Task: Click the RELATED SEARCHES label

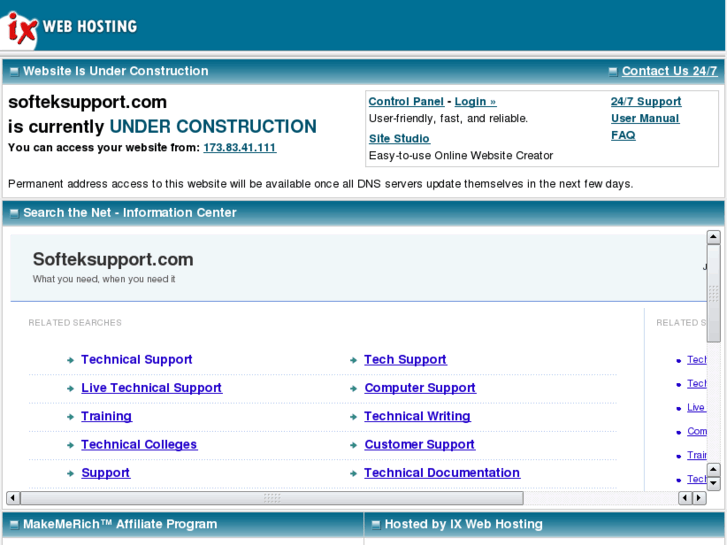Action: (x=75, y=323)
